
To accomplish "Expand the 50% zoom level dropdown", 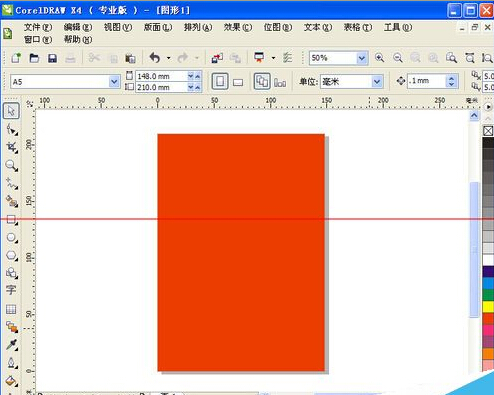I will tap(362, 58).
